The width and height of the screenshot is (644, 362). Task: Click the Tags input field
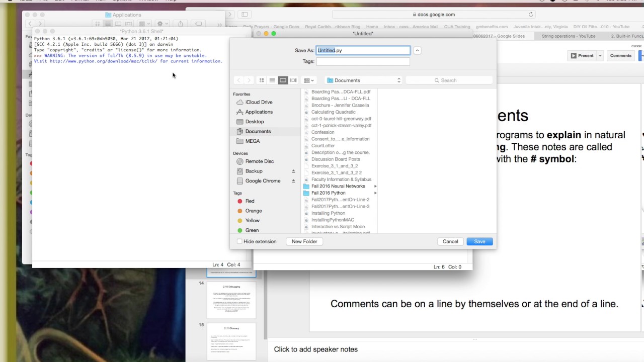(363, 61)
